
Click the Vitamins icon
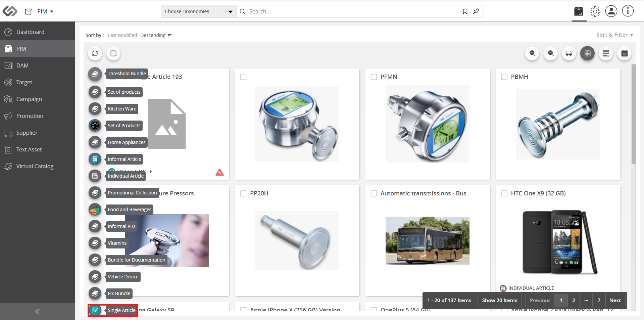[95, 243]
